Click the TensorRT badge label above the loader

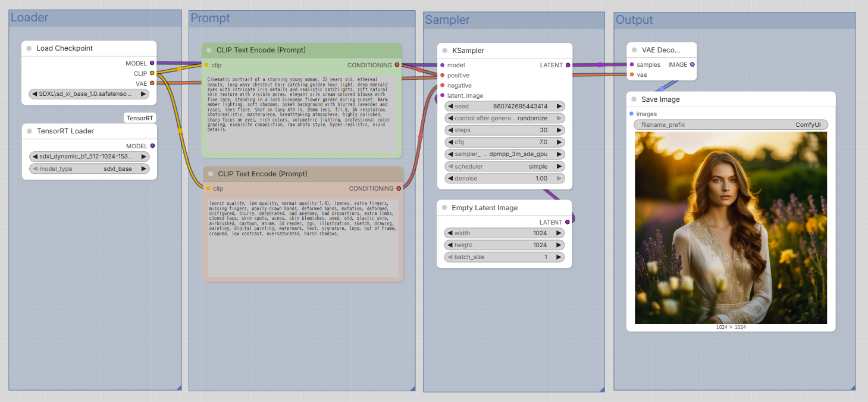(x=140, y=118)
